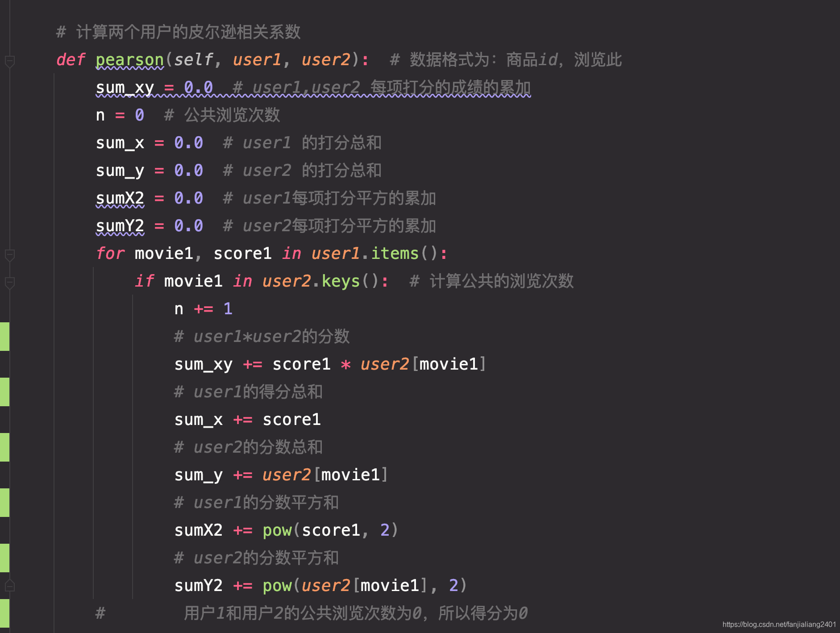Click the n += 1 statement
Screen dimensions: 840x633
[x=204, y=309]
